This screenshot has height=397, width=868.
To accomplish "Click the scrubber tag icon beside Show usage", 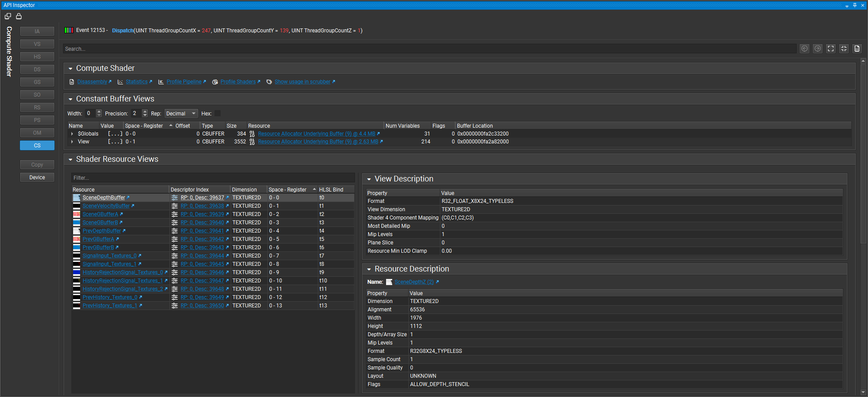I will [x=269, y=82].
